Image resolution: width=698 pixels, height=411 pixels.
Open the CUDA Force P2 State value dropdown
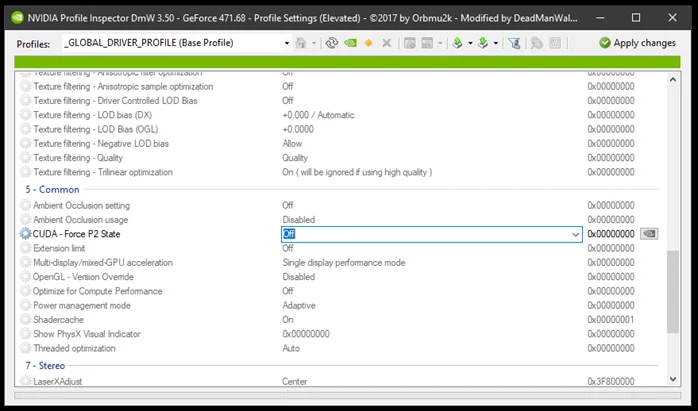(575, 234)
